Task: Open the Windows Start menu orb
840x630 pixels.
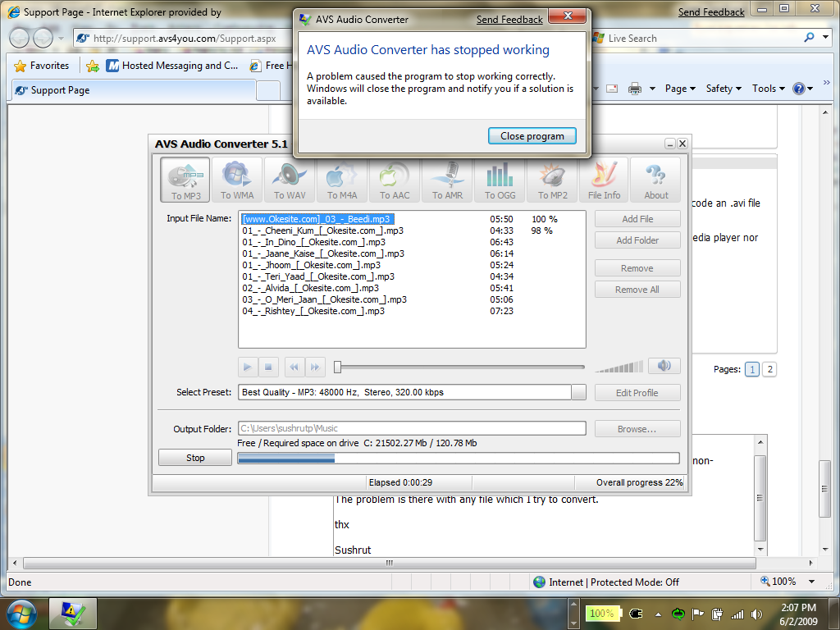Action: (x=21, y=613)
